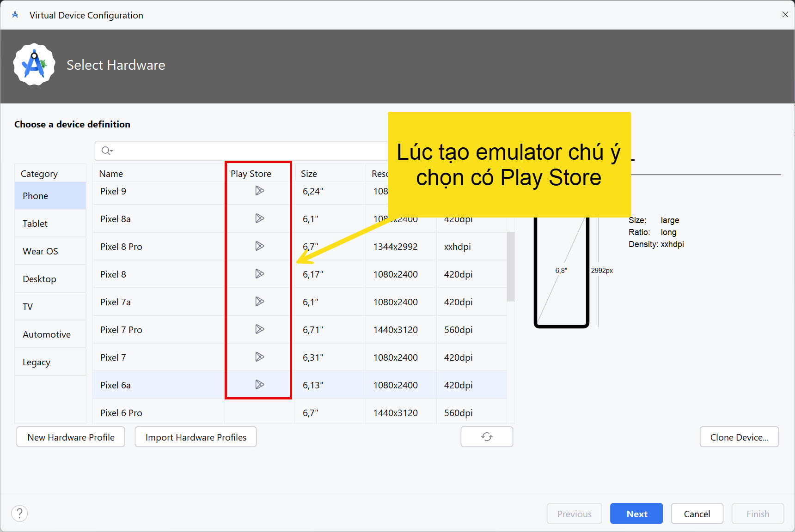Click New Hardware Profile button

point(71,437)
